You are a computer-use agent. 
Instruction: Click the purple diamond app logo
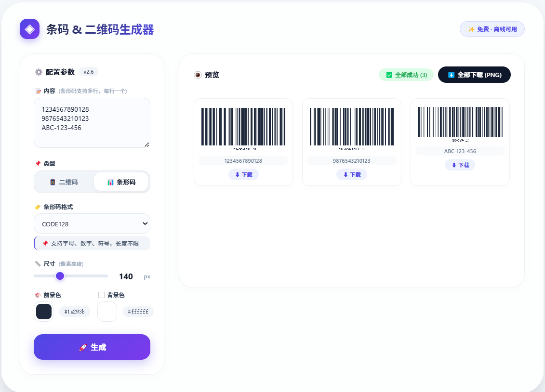[29, 29]
